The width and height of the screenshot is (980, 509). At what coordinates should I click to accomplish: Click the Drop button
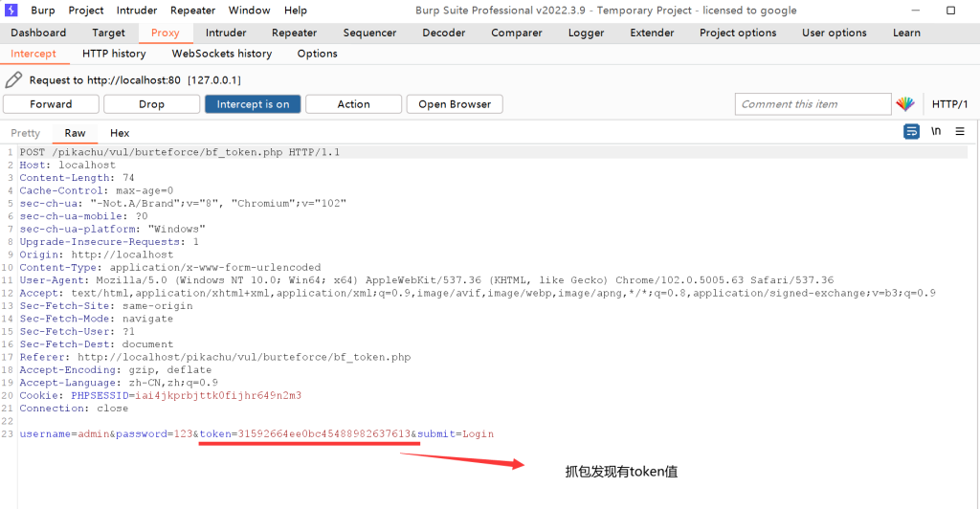(152, 104)
